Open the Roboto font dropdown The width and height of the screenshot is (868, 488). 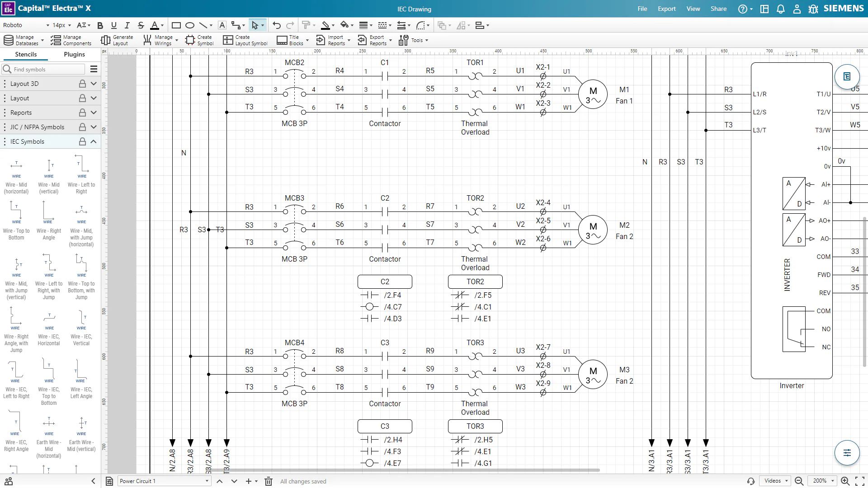[26, 26]
